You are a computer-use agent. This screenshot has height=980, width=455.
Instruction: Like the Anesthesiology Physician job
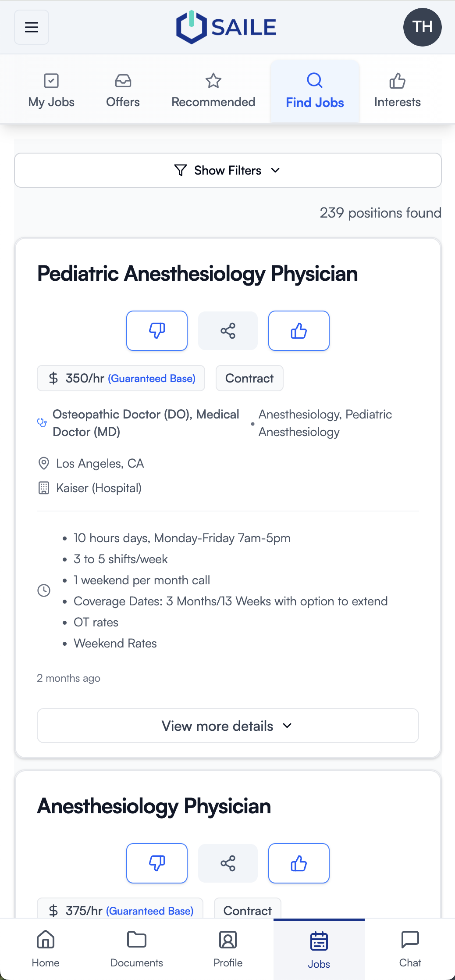click(x=299, y=863)
